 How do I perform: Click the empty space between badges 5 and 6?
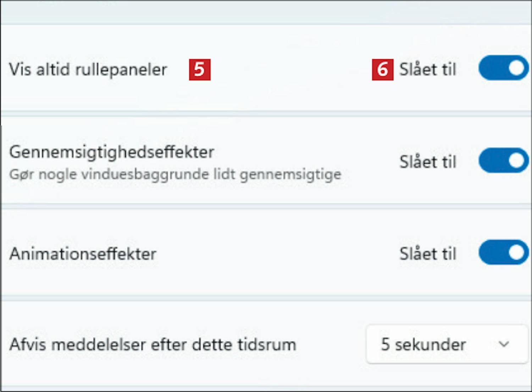click(291, 70)
